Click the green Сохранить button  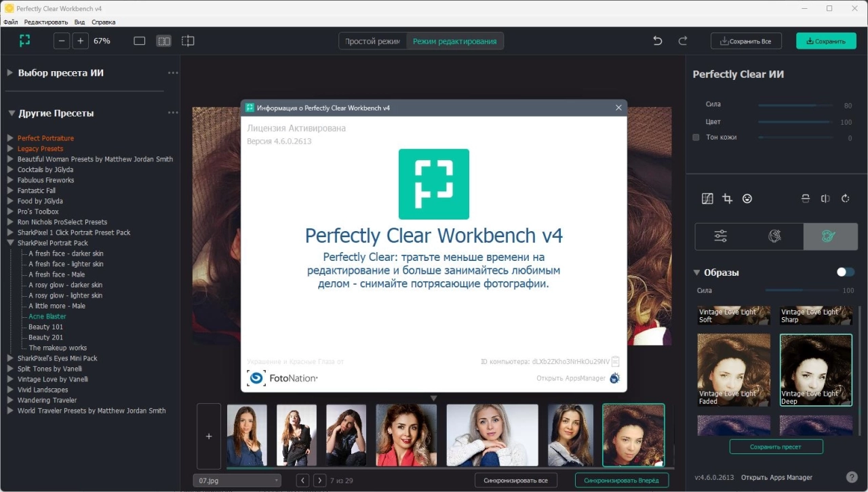pyautogui.click(x=826, y=41)
